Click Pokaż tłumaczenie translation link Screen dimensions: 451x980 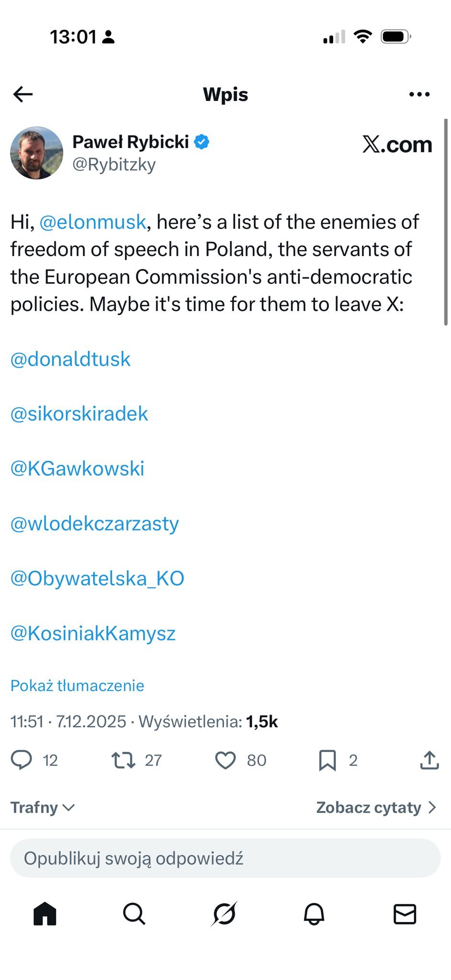point(77,686)
